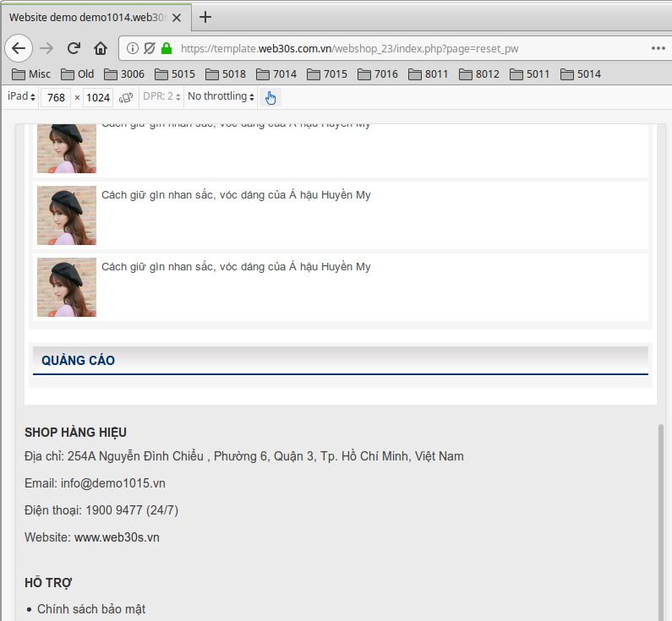Open the Old bookmarks folder
The image size is (672, 621).
[x=77, y=74]
